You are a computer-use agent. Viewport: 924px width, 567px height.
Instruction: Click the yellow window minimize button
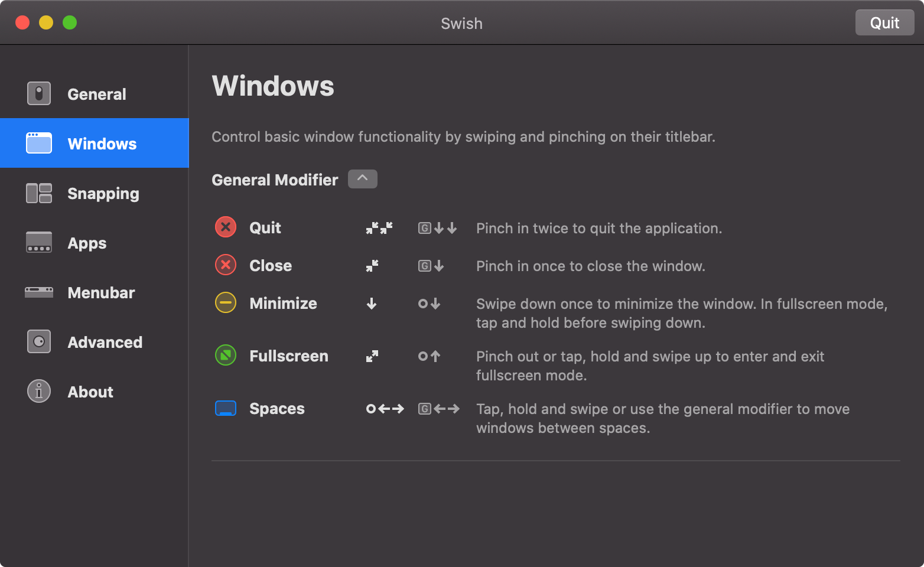[46, 22]
